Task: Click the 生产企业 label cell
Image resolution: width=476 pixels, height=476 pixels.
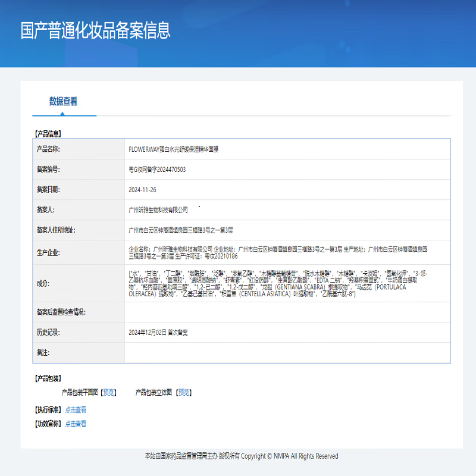Action: (79, 252)
